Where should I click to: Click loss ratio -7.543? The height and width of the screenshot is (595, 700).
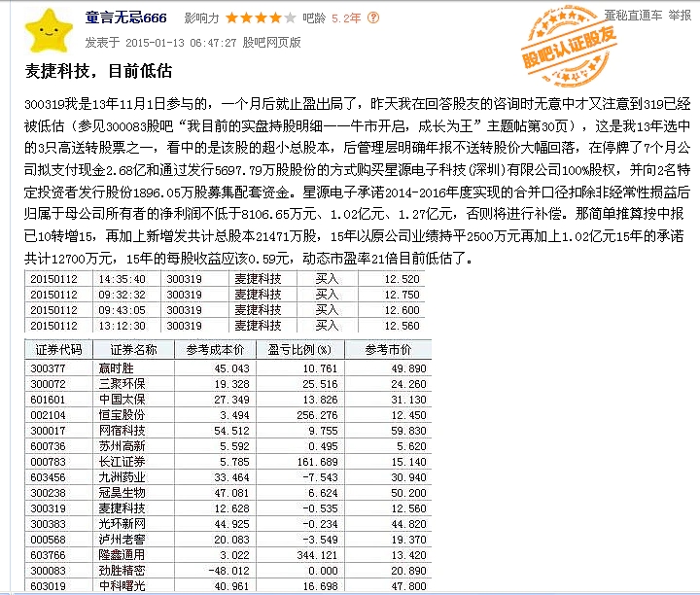click(x=320, y=477)
